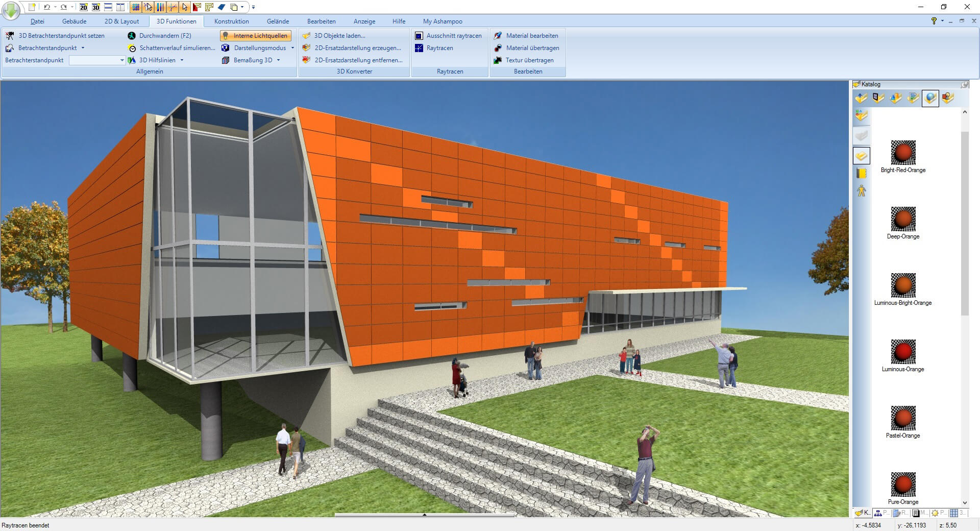The height and width of the screenshot is (531, 980).
Task: Toggle the selection arrow mode button
Action: 184,7
